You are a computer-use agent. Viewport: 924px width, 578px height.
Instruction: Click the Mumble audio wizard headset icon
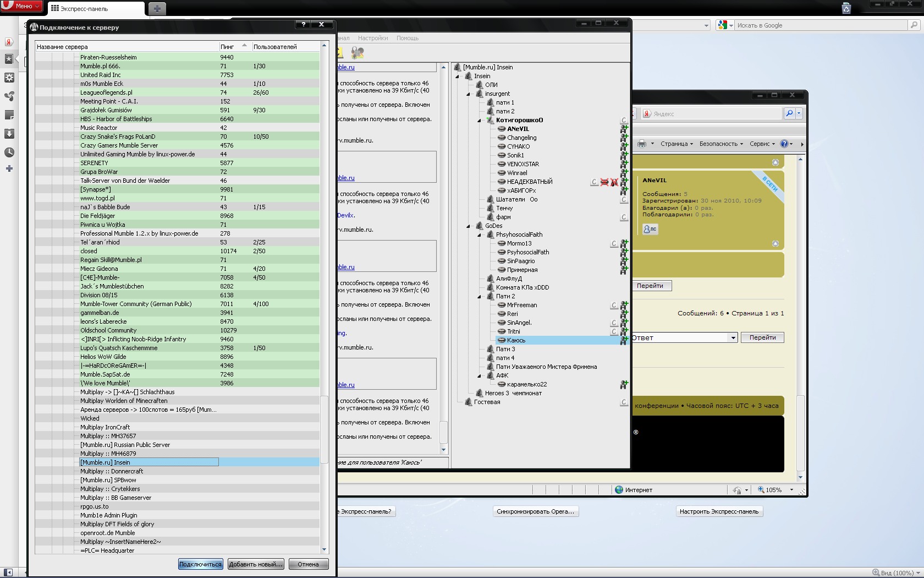pos(358,53)
